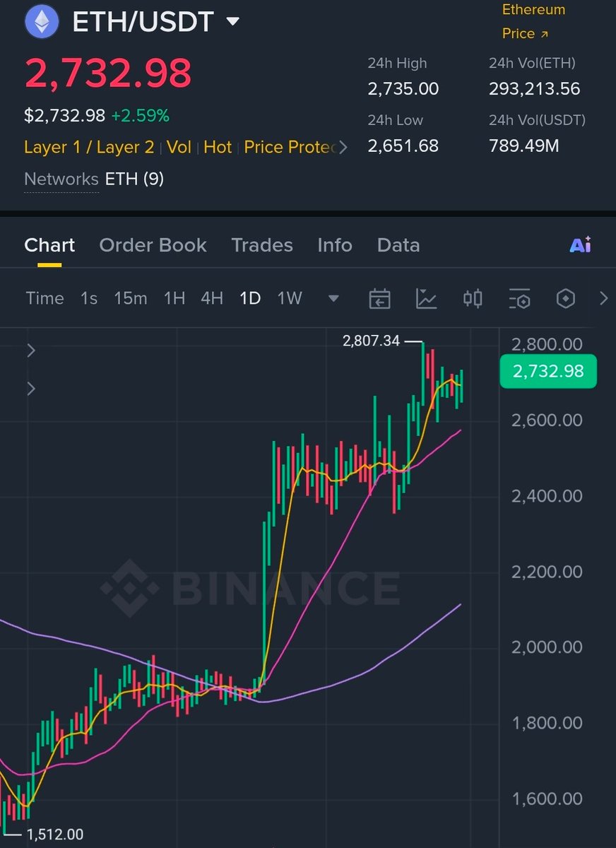Select the Chart tab
Image resolution: width=616 pixels, height=848 pixels.
49,245
